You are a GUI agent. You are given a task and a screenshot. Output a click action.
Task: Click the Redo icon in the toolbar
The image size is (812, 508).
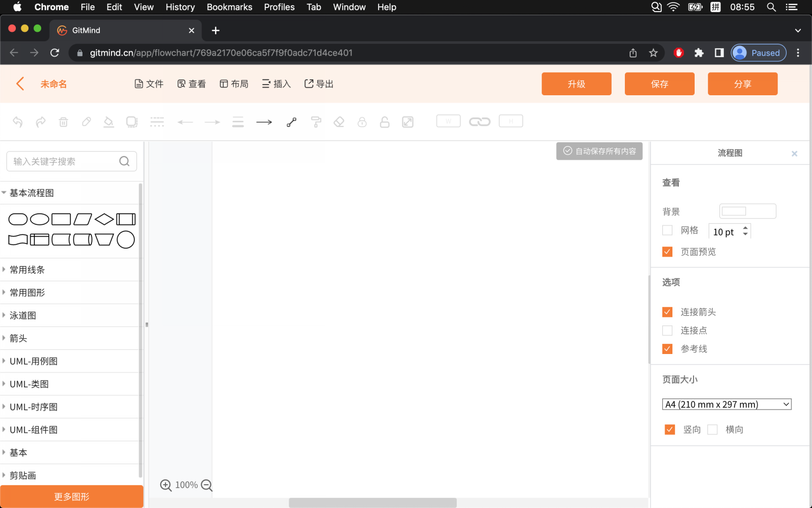[x=41, y=122]
